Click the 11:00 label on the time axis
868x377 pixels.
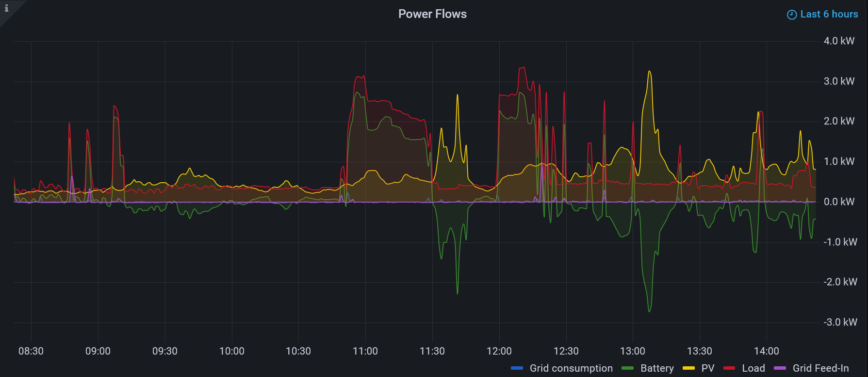[x=365, y=351]
